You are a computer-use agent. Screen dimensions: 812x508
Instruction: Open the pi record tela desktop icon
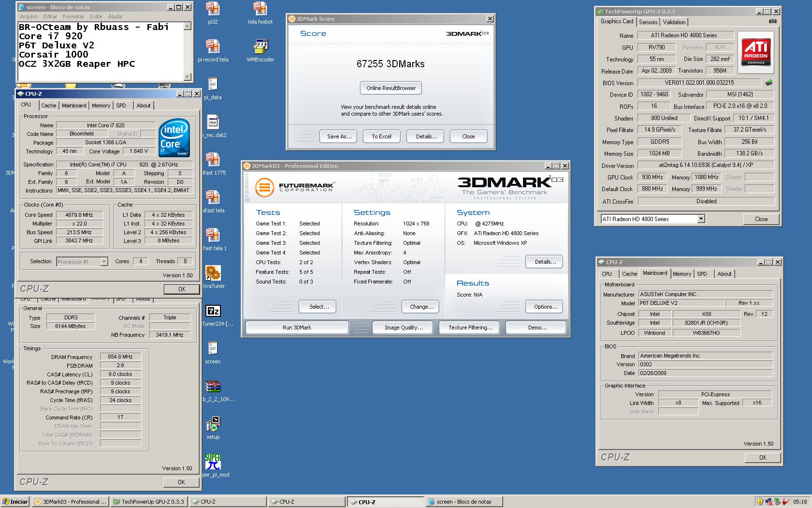213,46
